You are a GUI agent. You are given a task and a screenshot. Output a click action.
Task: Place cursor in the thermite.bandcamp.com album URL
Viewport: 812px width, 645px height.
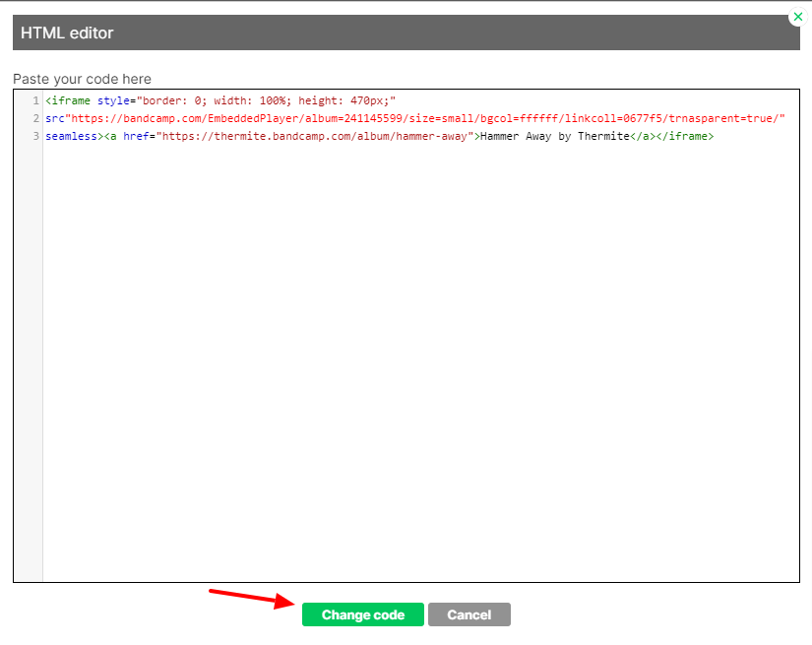pos(315,136)
